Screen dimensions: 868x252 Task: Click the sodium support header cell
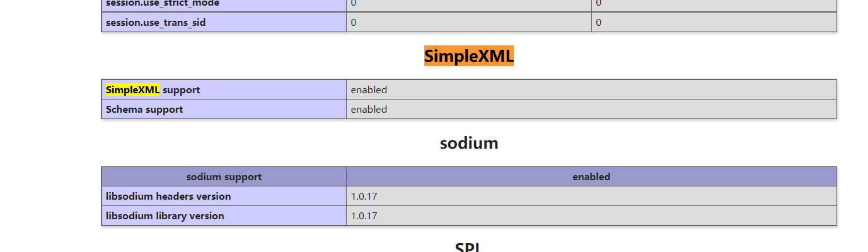[x=224, y=177]
